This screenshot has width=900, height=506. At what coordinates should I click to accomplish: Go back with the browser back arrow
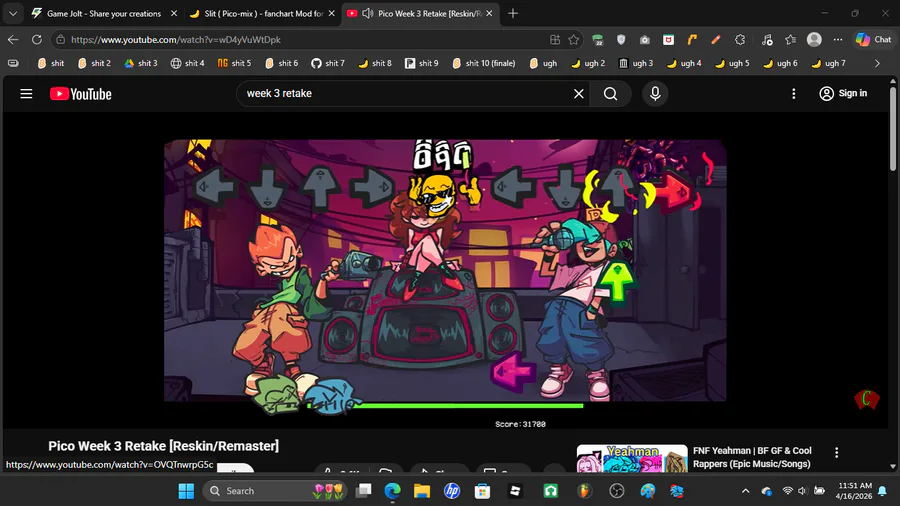tap(13, 40)
